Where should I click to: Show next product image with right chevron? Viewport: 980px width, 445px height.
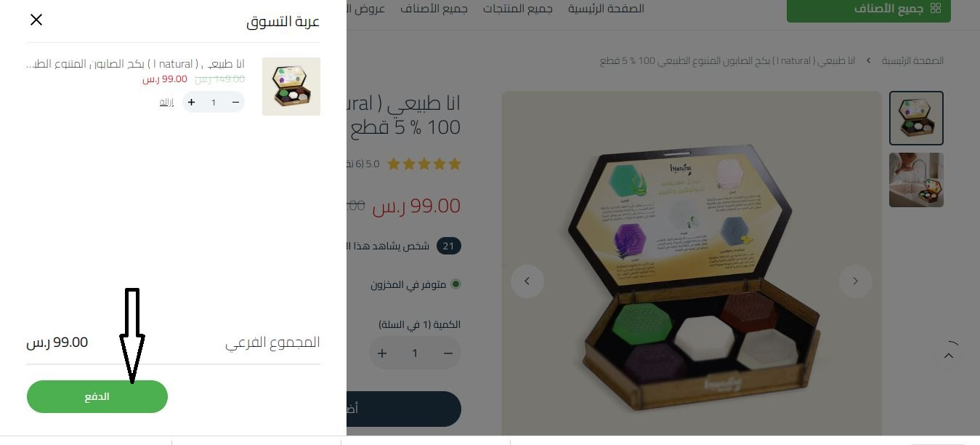tap(855, 281)
